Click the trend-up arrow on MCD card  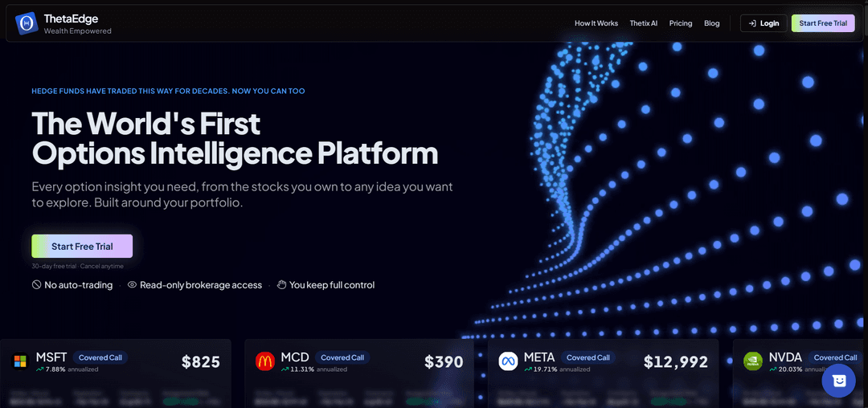pos(284,369)
